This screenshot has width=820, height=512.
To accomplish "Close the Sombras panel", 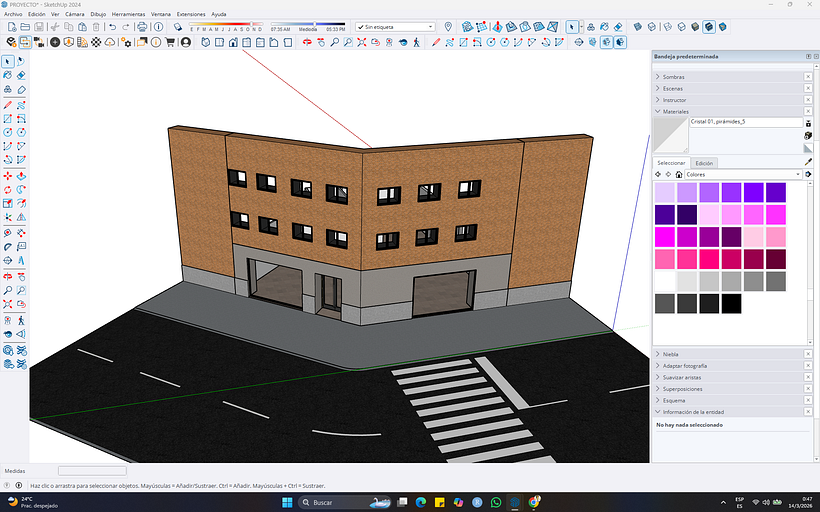I will click(807, 77).
